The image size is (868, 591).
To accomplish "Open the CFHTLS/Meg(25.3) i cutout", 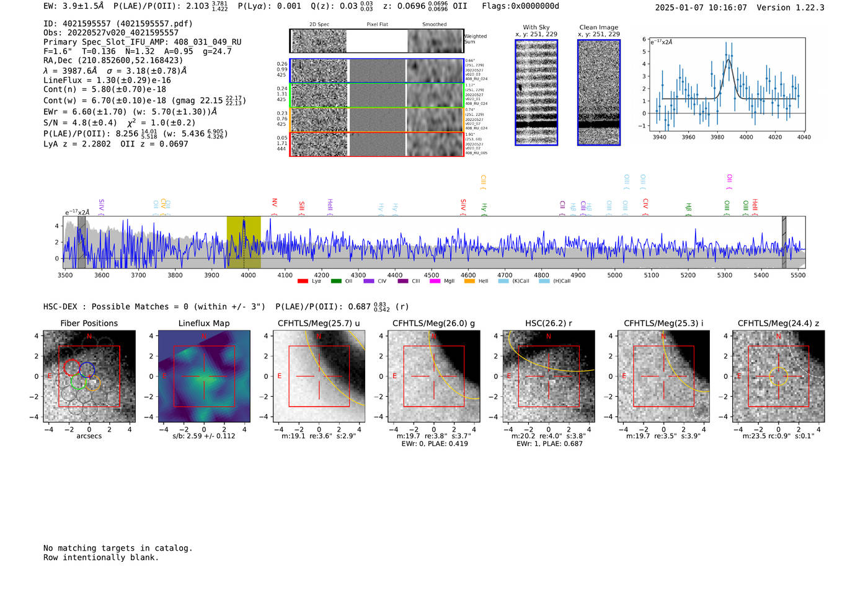I will pyautogui.click(x=663, y=376).
